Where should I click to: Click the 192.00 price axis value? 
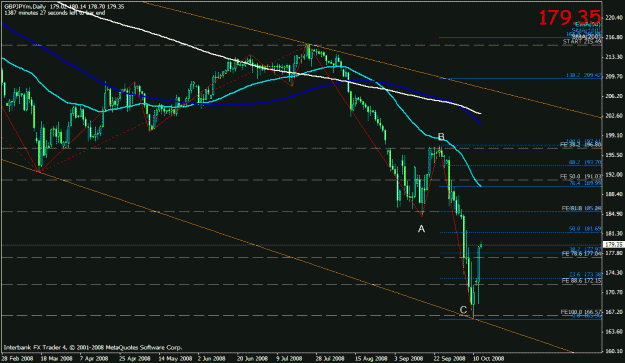coord(614,175)
